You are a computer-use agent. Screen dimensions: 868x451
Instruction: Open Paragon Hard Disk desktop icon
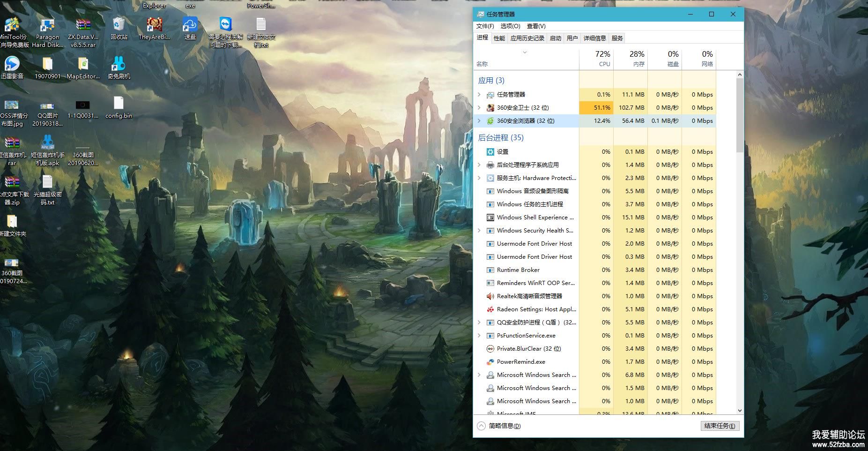47,32
